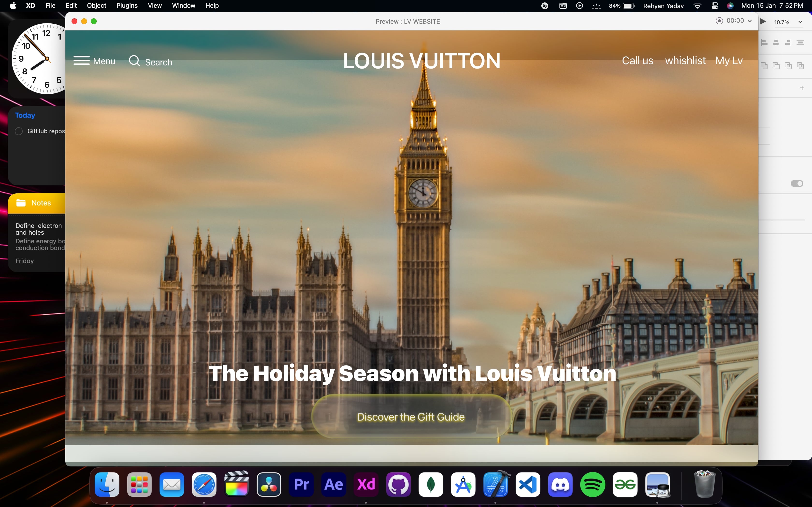Image resolution: width=812 pixels, height=507 pixels.
Task: Open the Notes widget header
Action: tap(36, 203)
